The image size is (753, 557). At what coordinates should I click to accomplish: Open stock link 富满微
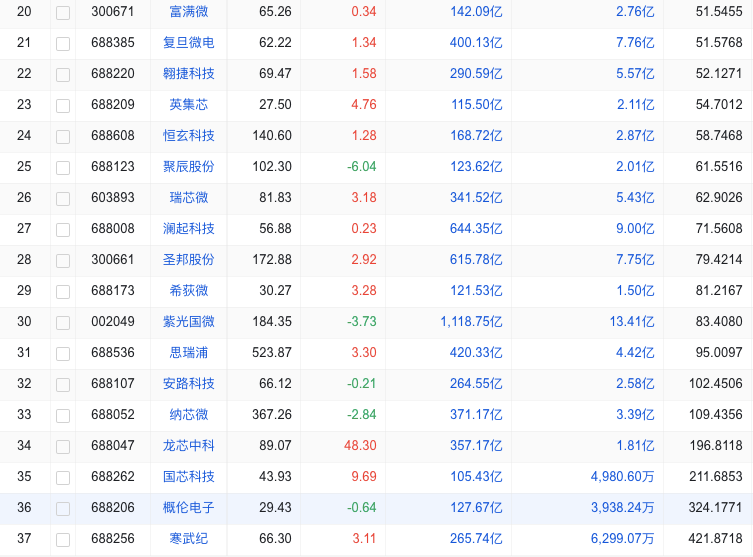click(x=189, y=12)
